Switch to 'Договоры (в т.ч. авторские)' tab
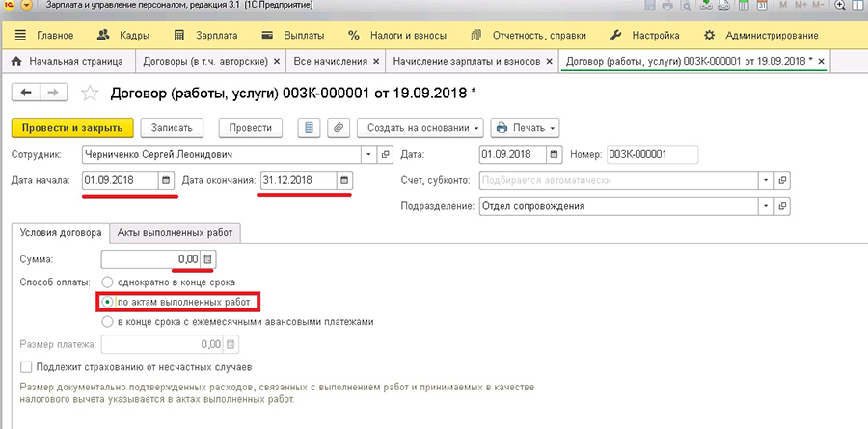The image size is (868, 429). 204,61
